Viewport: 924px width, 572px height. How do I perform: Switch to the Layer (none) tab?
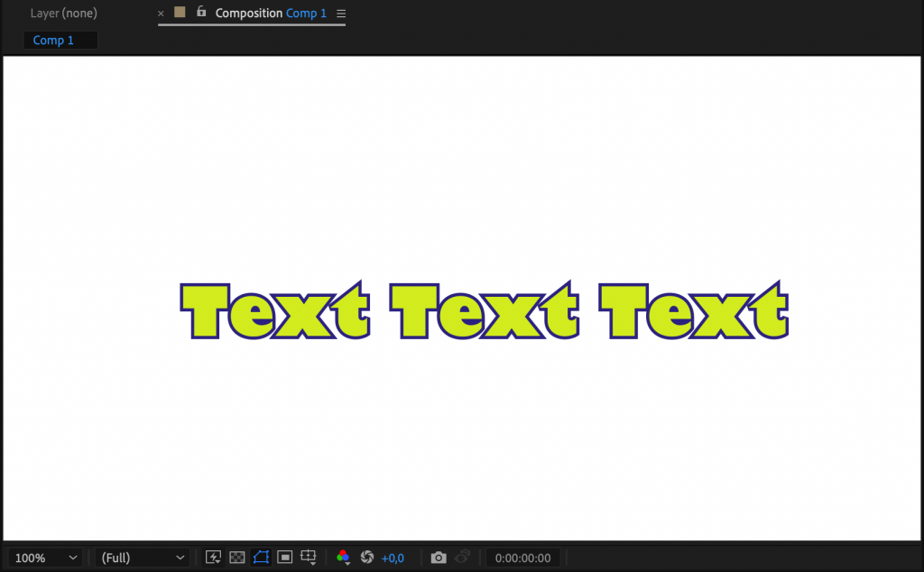pyautogui.click(x=63, y=13)
